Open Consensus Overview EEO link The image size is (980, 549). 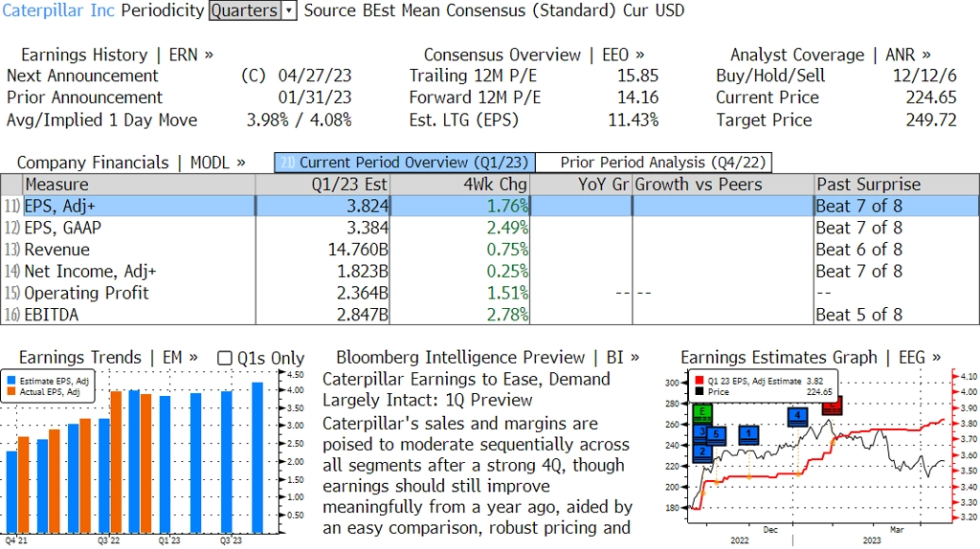(x=534, y=55)
